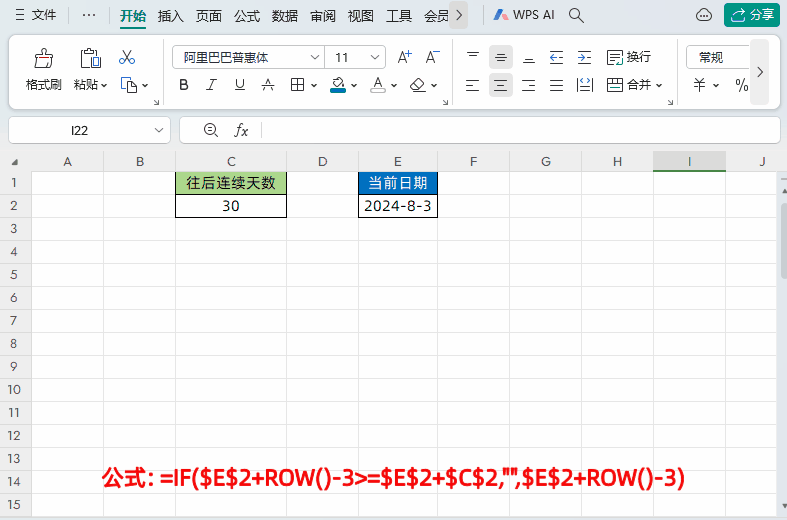This screenshot has height=520, width=787.
Task: Click the cut scissors icon
Action: tap(127, 57)
